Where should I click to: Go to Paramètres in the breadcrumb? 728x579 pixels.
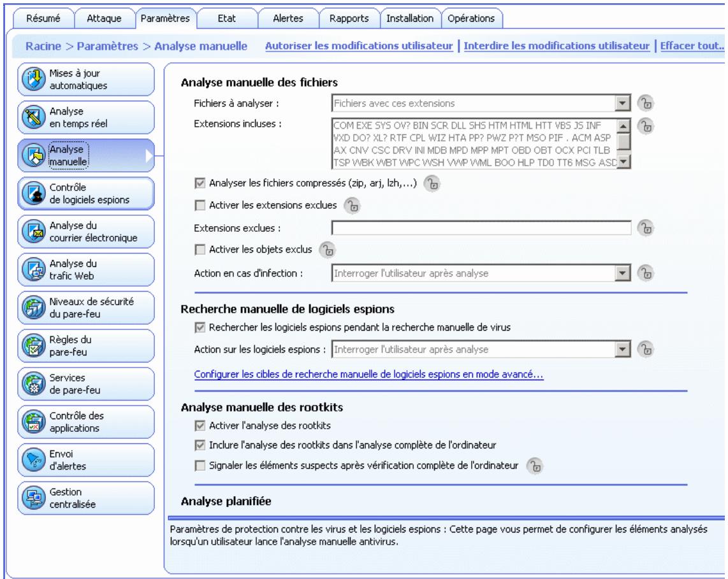pyautogui.click(x=107, y=46)
